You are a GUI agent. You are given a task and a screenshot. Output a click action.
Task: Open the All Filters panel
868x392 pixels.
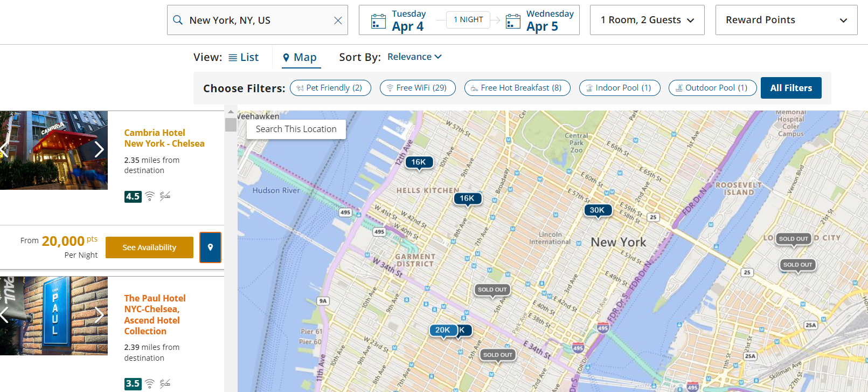click(x=790, y=88)
